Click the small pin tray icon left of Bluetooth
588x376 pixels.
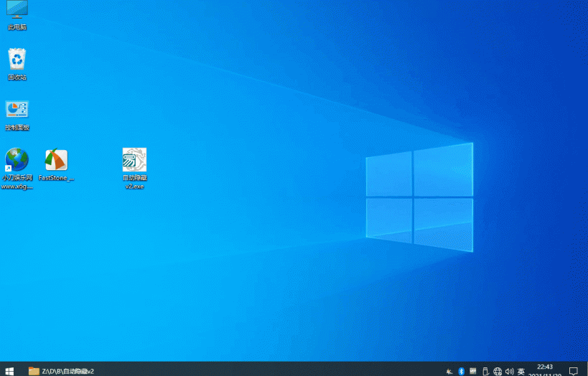(449, 371)
